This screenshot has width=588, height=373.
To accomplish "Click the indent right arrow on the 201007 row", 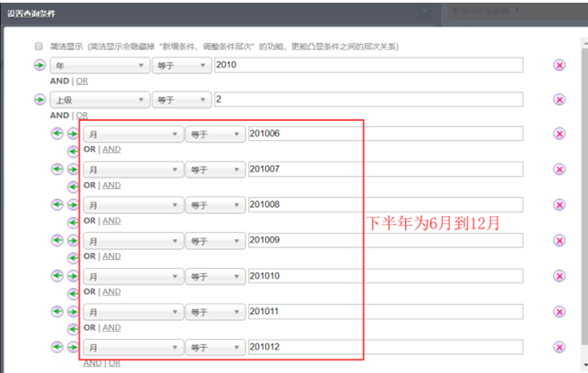I will pos(73,169).
